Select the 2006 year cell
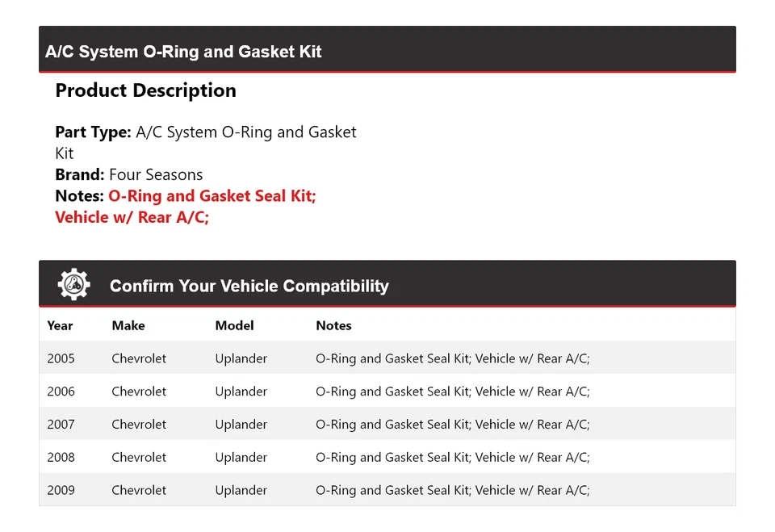Screen dimensions: 775x532 tap(61, 392)
